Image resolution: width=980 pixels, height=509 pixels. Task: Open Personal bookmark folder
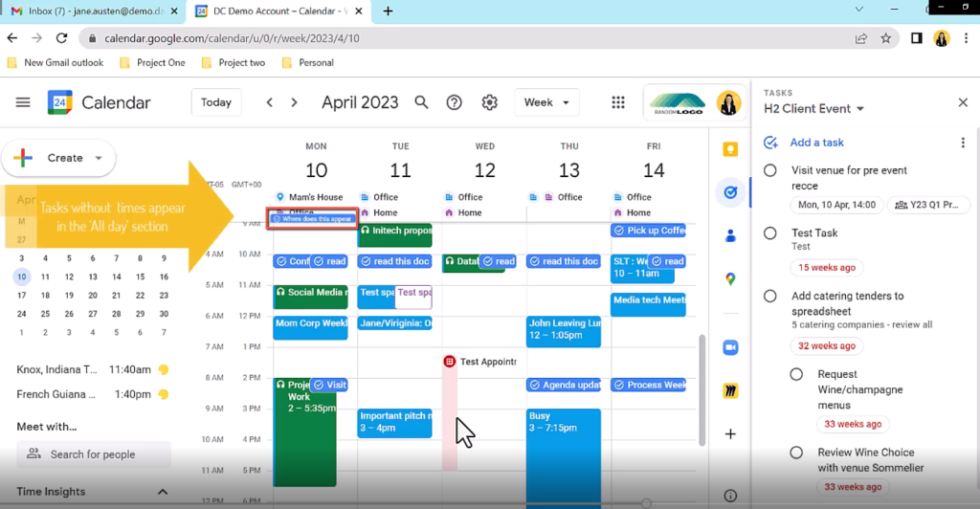308,63
